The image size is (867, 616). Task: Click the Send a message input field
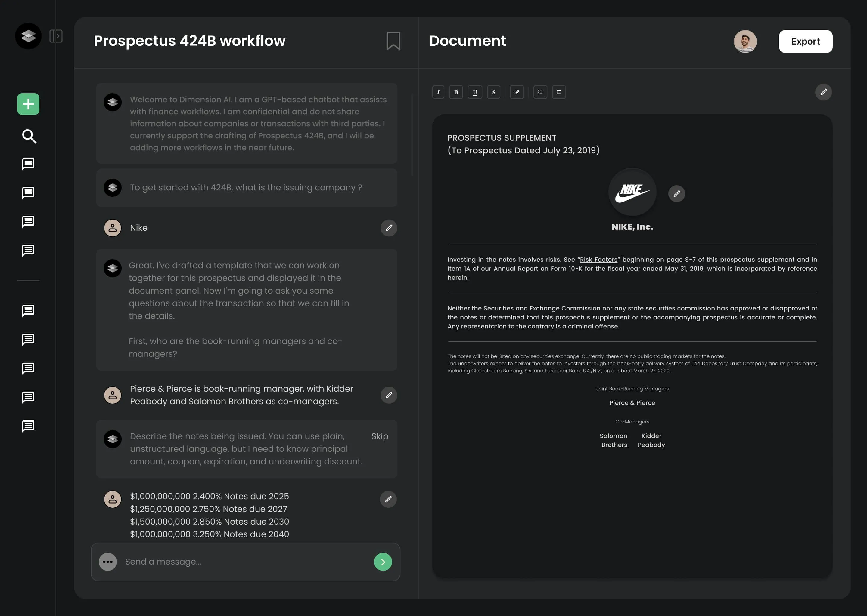tap(228, 562)
